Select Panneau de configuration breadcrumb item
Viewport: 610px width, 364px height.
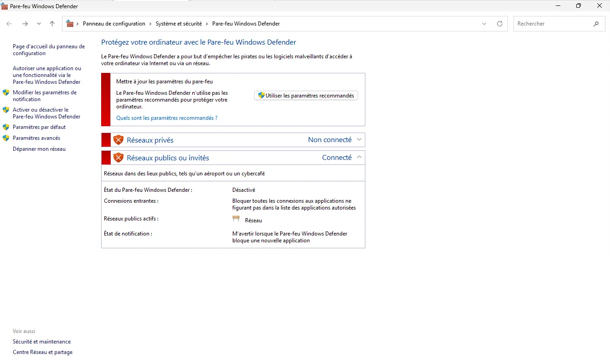114,24
